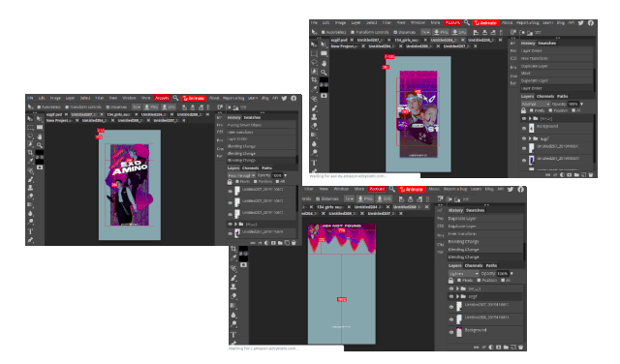Enable Distances checkbox in the 404 NOT FOUND window
The width and height of the screenshot is (620, 364).
tap(317, 198)
